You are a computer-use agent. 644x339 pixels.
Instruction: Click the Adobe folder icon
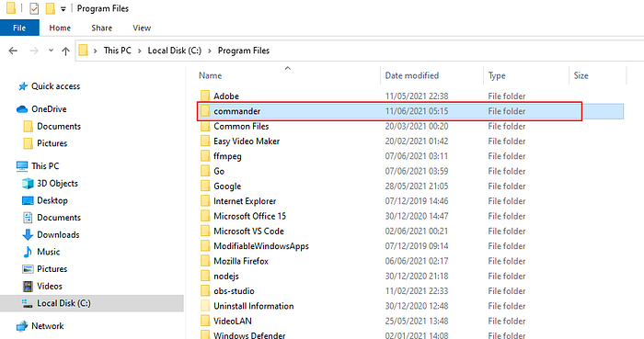(x=205, y=96)
